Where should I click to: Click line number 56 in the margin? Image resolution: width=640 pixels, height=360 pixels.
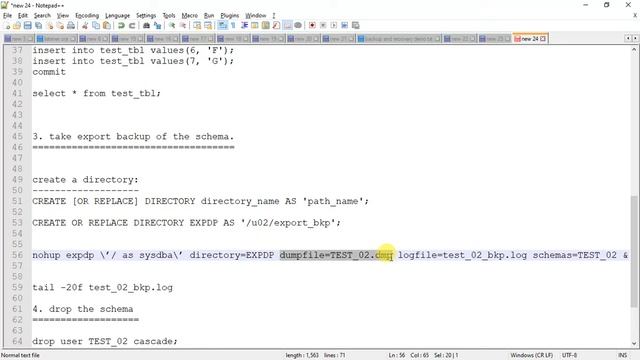click(17, 255)
